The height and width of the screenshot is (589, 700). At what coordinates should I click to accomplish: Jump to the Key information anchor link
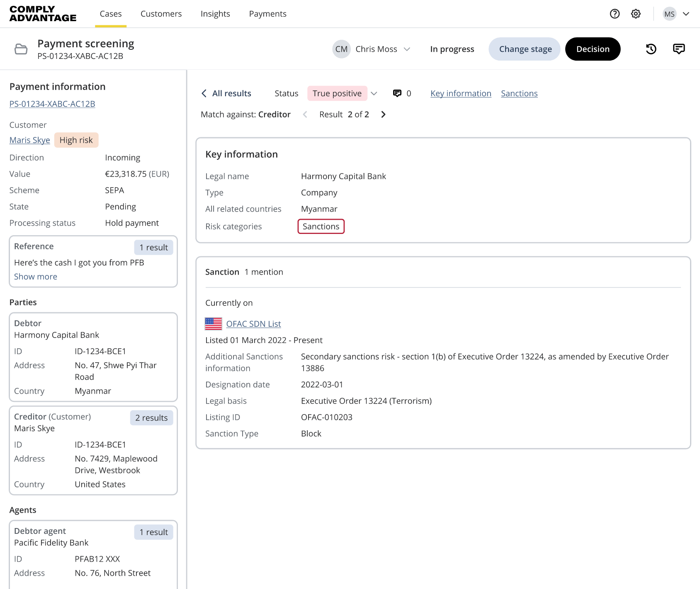(x=461, y=93)
